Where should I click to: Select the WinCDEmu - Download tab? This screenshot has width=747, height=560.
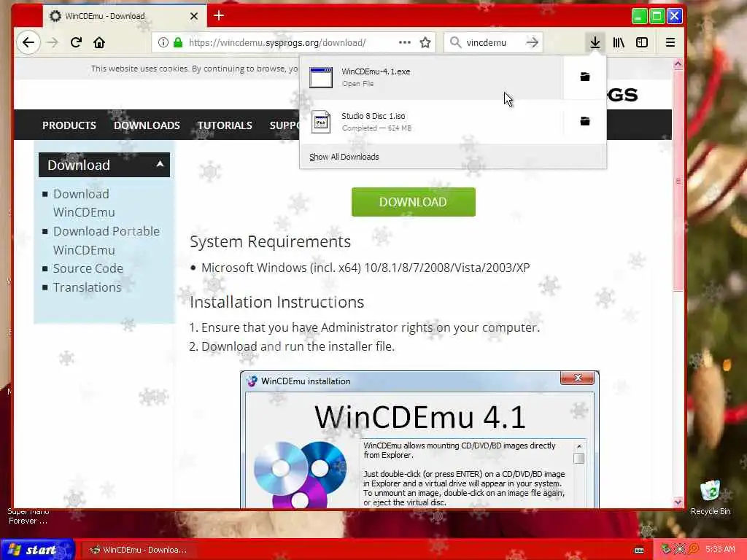[125, 16]
